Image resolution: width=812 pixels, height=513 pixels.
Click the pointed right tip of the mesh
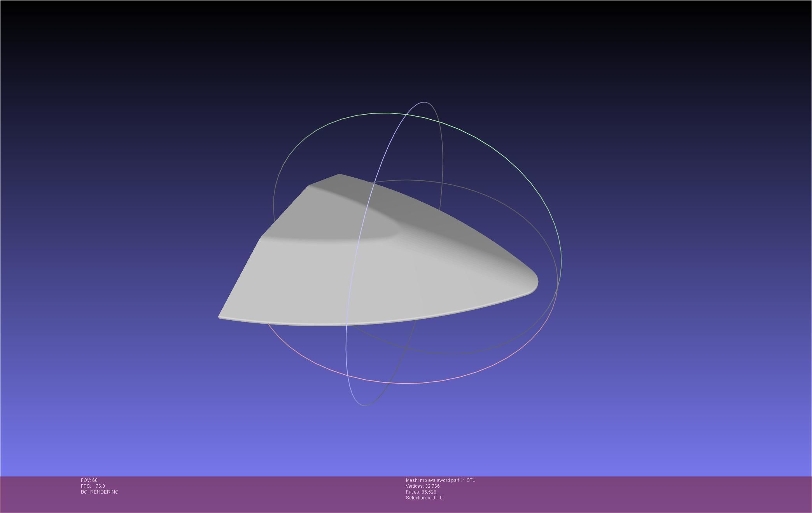tap(536, 281)
